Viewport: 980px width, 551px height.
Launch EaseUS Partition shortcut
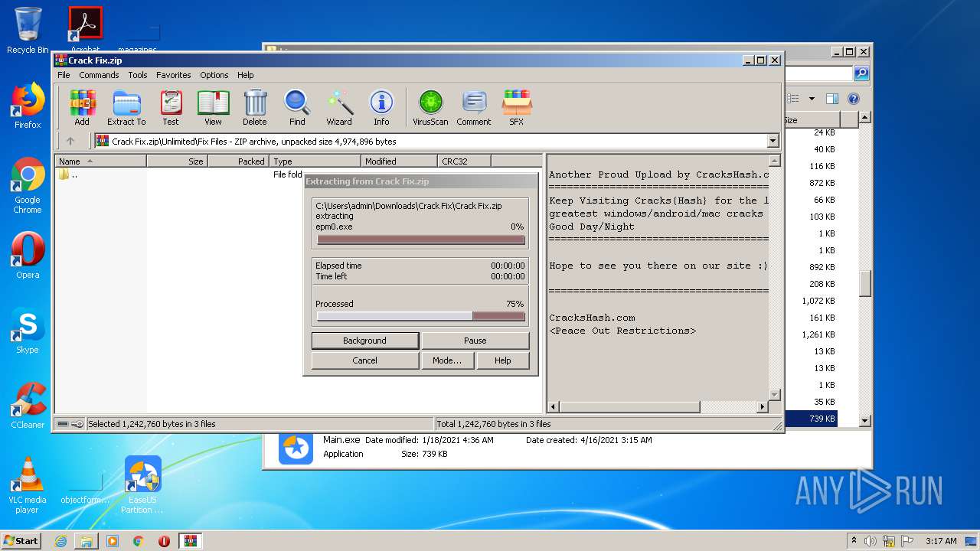(x=142, y=485)
